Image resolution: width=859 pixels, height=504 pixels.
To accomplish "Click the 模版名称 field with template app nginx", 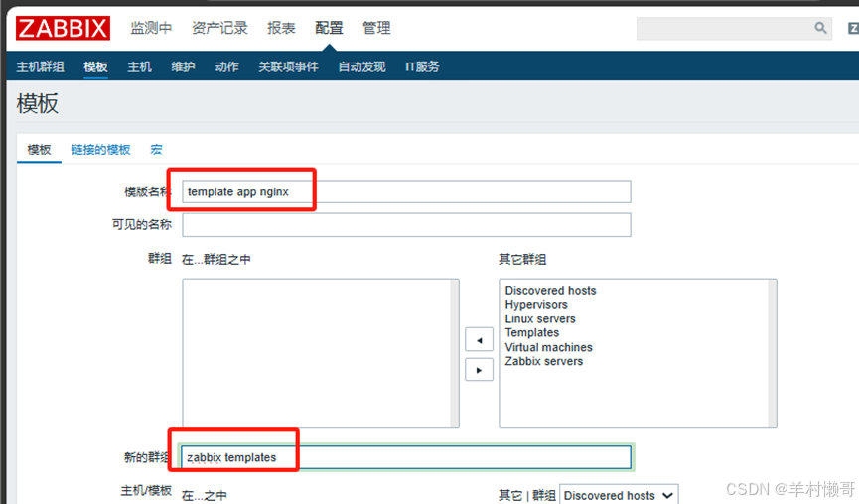I will pyautogui.click(x=406, y=191).
